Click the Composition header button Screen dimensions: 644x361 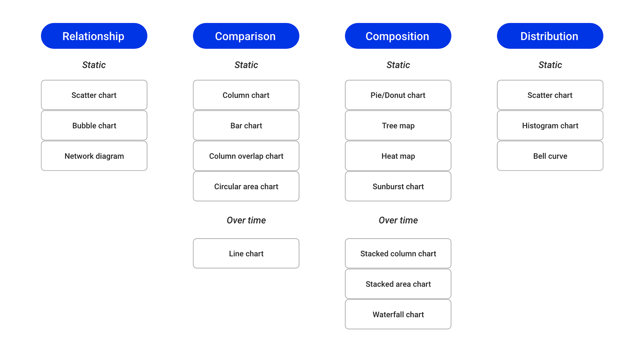[398, 36]
